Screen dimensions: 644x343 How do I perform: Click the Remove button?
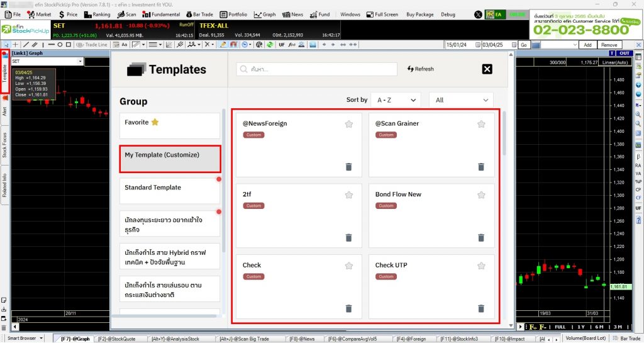click(609, 45)
